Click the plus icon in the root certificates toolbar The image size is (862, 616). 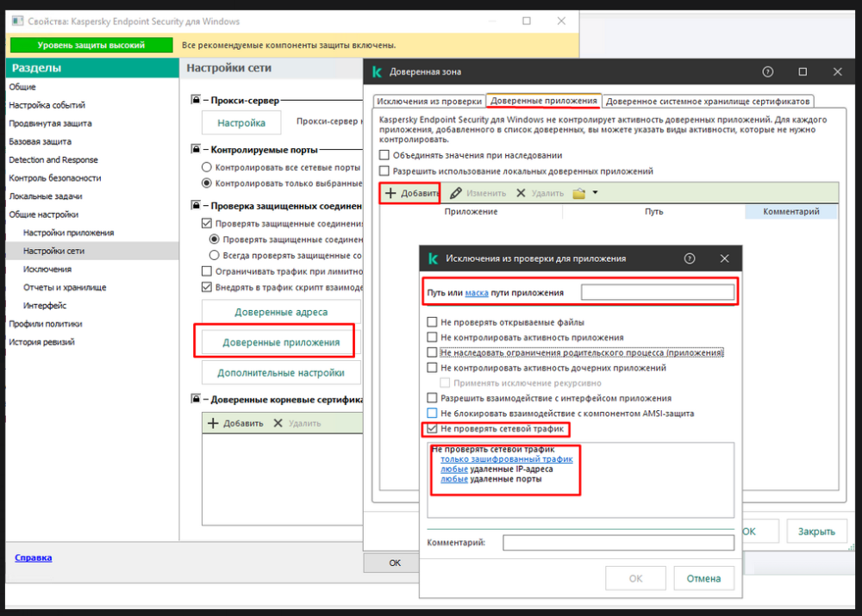[213, 423]
